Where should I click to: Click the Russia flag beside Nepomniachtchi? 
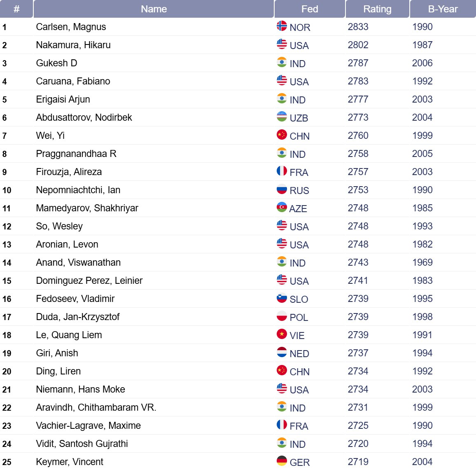[282, 189]
